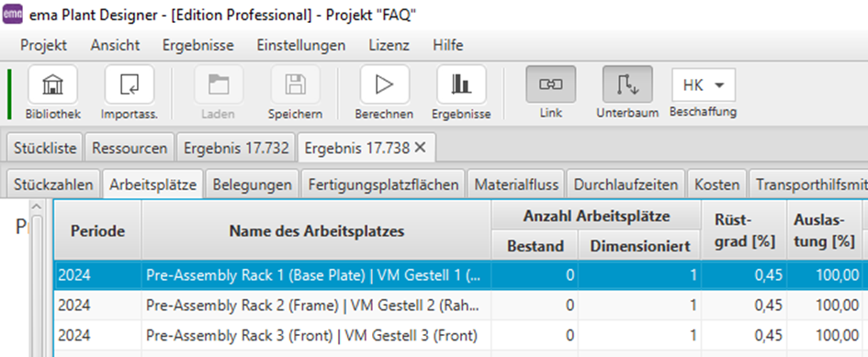The width and height of the screenshot is (868, 357).
Task: Toggle the Unterbaum subtree button
Action: (x=627, y=84)
